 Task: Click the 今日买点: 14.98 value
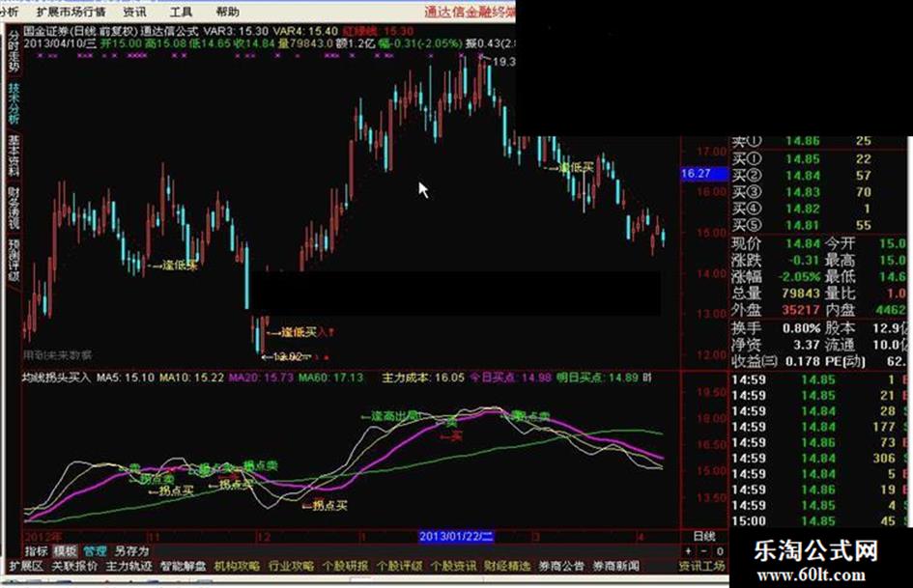point(510,378)
